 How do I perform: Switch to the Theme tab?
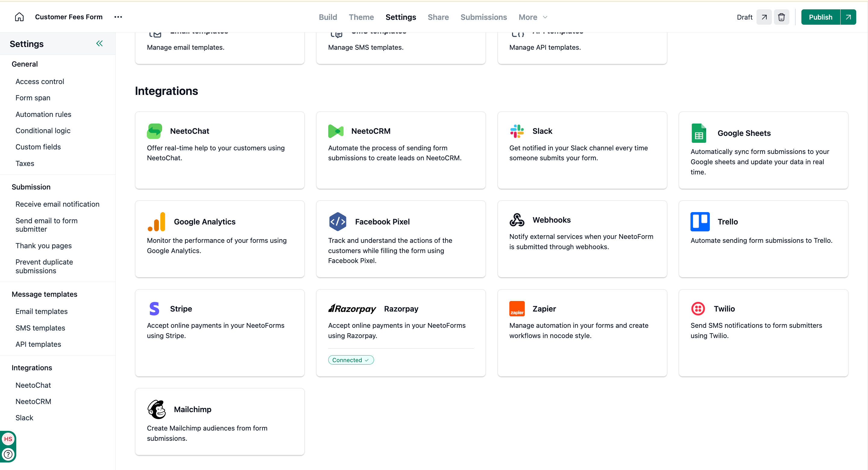(361, 17)
